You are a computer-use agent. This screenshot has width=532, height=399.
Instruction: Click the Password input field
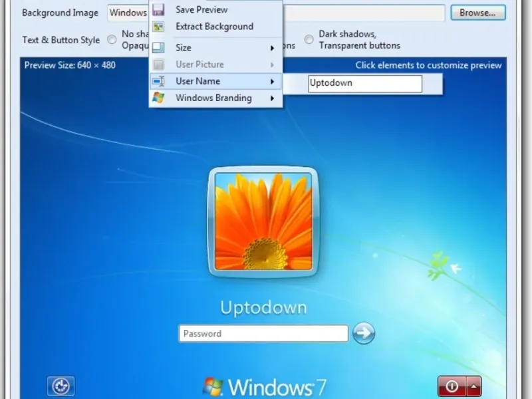tap(263, 334)
